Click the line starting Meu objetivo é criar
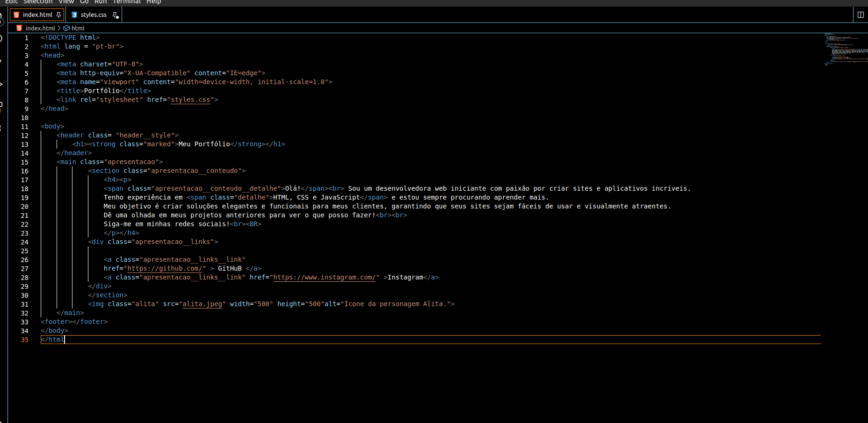The image size is (868, 423). pyautogui.click(x=387, y=206)
